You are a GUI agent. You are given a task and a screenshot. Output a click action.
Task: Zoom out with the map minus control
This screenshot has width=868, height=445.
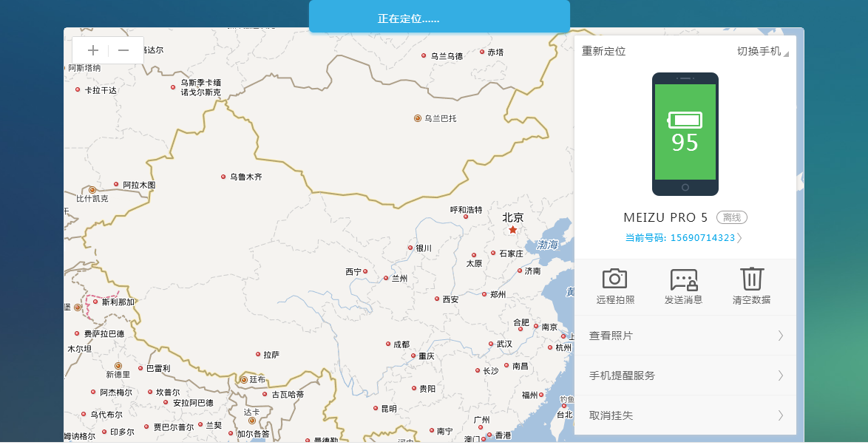[x=123, y=50]
